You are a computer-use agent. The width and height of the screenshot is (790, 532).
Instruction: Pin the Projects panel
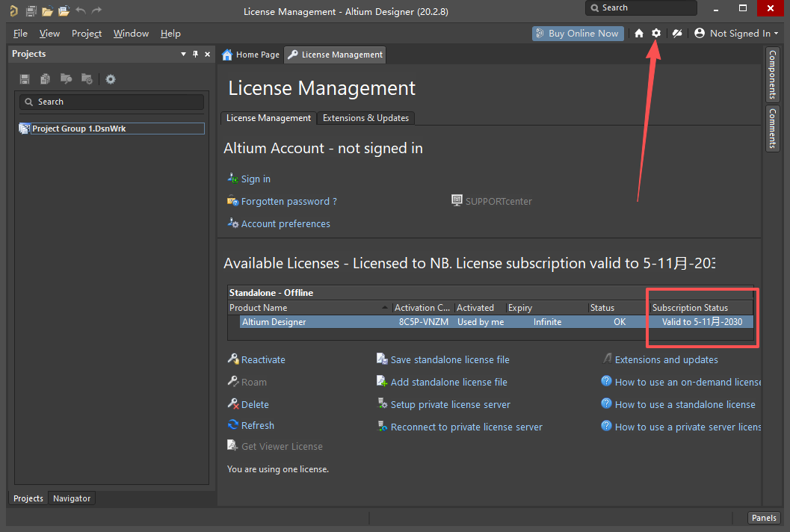[x=196, y=54]
